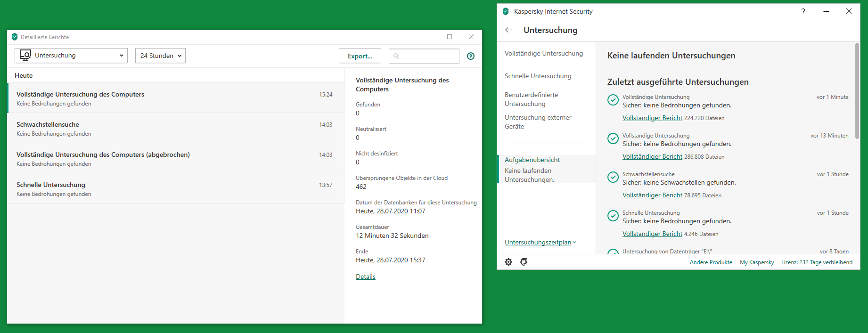Open Vollständiger Bericht for 286.808 Dateien
The width and height of the screenshot is (868, 333).
pyautogui.click(x=652, y=156)
